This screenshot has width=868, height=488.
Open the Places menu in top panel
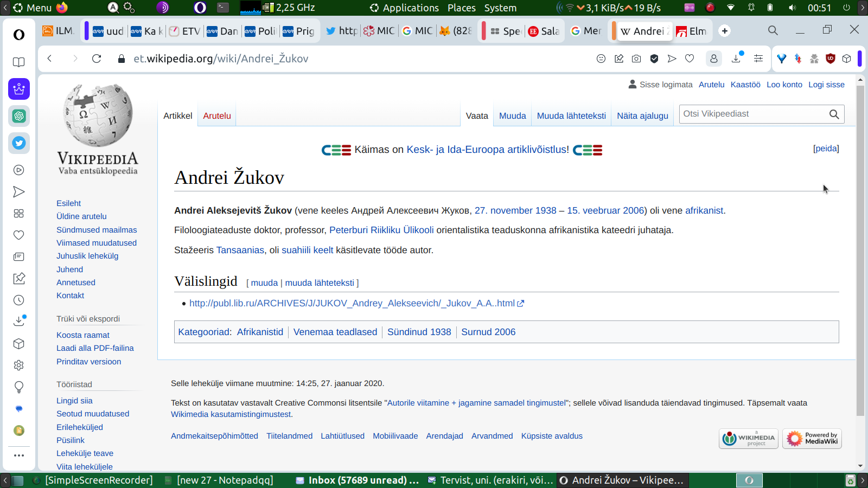coord(462,8)
